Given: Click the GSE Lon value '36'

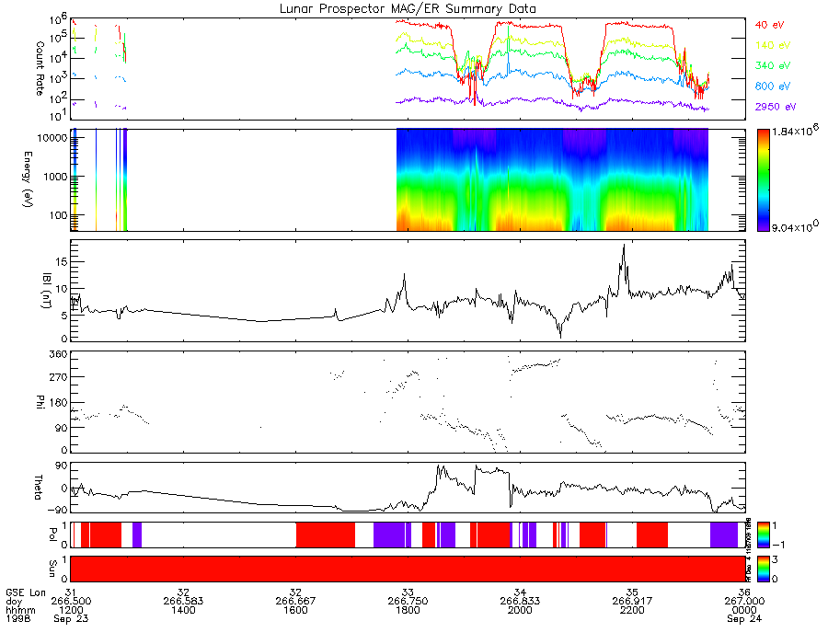Looking at the screenshot, I should (744, 592).
